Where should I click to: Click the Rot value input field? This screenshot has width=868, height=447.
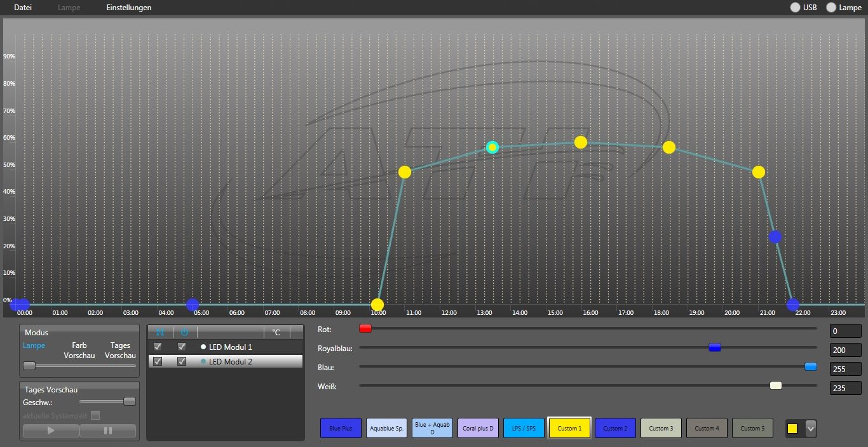(845, 331)
